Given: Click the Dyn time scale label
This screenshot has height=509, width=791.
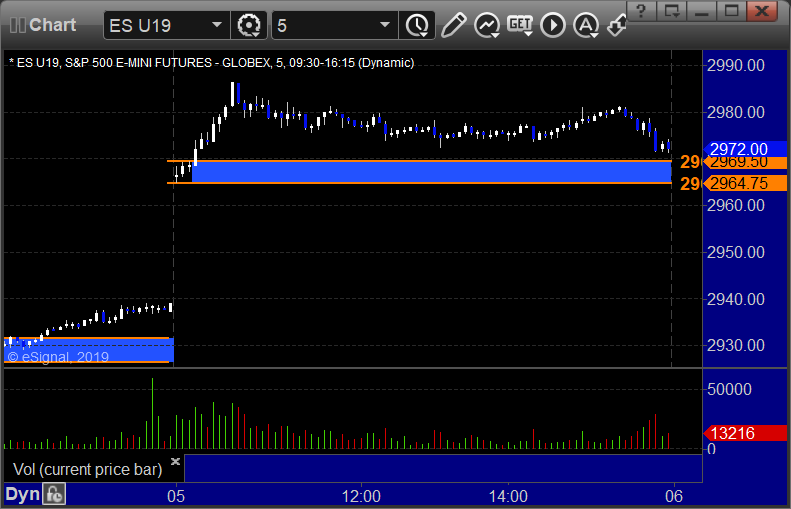Looking at the screenshot, I should 22,494.
